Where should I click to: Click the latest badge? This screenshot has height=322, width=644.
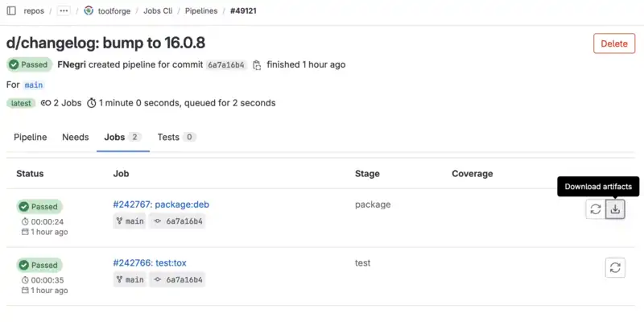tap(21, 103)
